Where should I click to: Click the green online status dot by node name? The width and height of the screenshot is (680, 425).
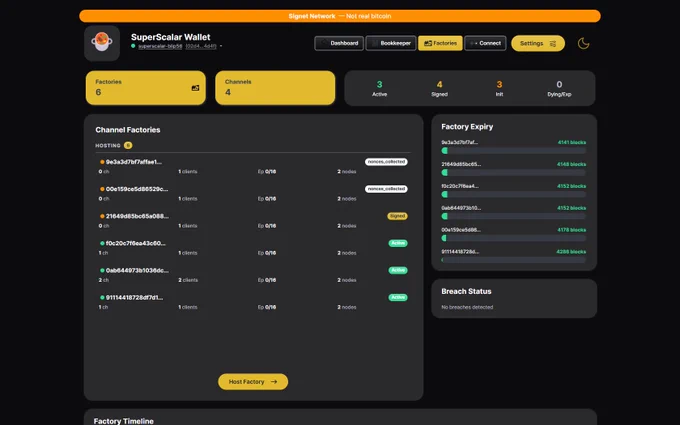click(133, 46)
